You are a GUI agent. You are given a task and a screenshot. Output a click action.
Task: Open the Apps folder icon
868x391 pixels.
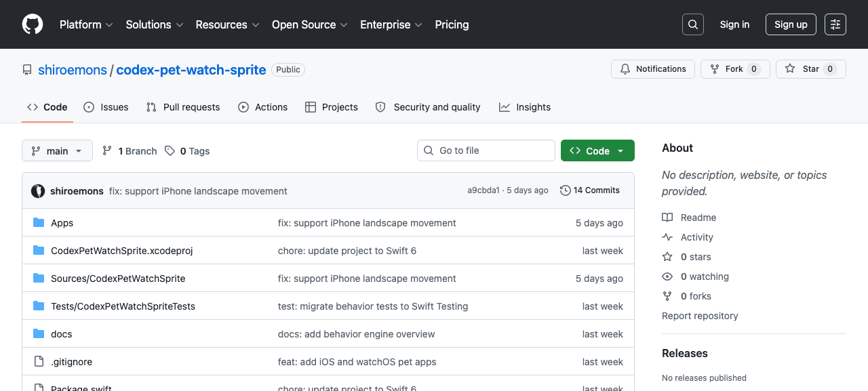pos(39,223)
